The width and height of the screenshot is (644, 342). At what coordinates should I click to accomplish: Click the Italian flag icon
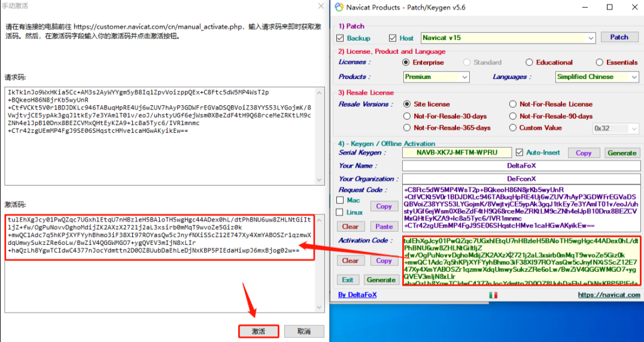(493, 295)
